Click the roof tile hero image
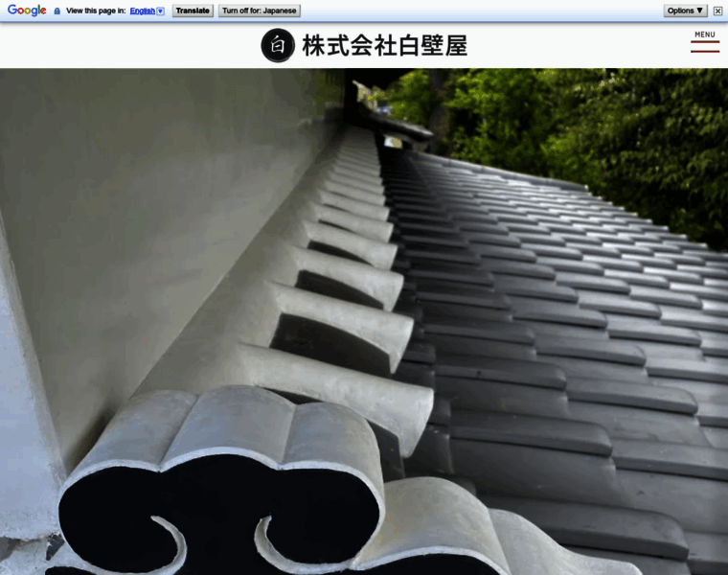The height and width of the screenshot is (575, 728). click(x=364, y=321)
